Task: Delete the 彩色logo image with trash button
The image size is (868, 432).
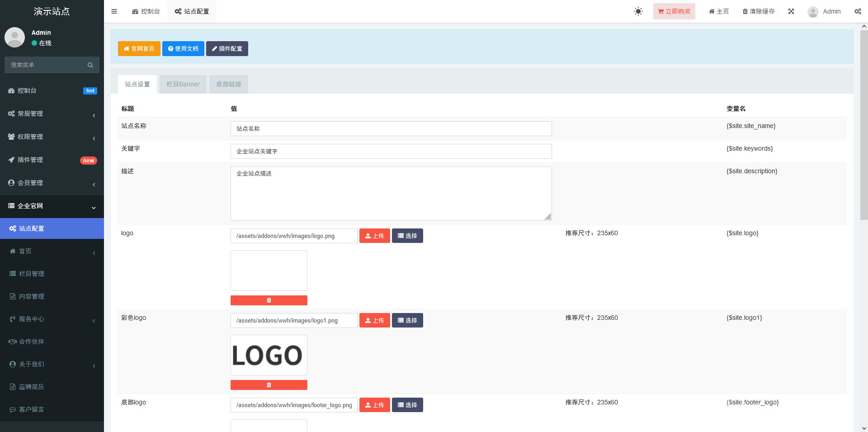Action: click(269, 385)
